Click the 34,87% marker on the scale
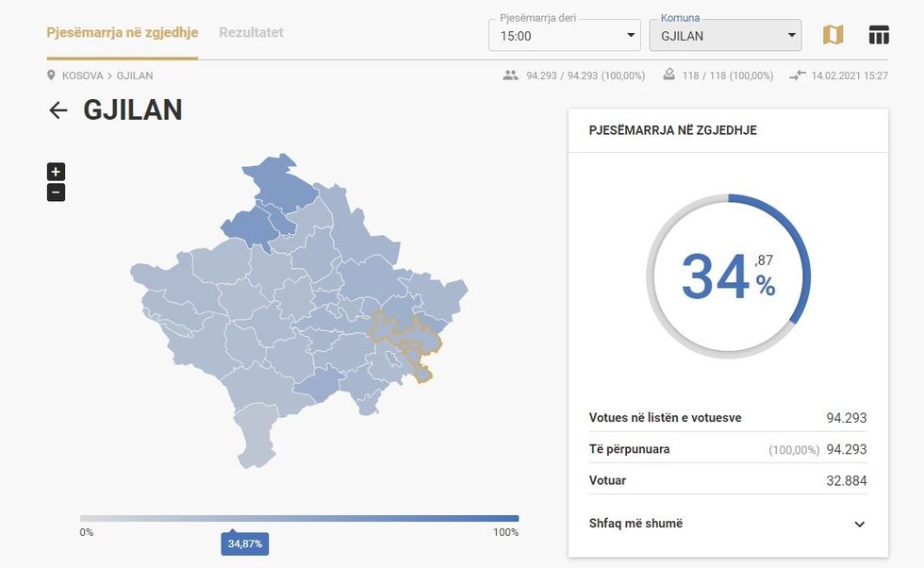The image size is (924, 568). 244,543
